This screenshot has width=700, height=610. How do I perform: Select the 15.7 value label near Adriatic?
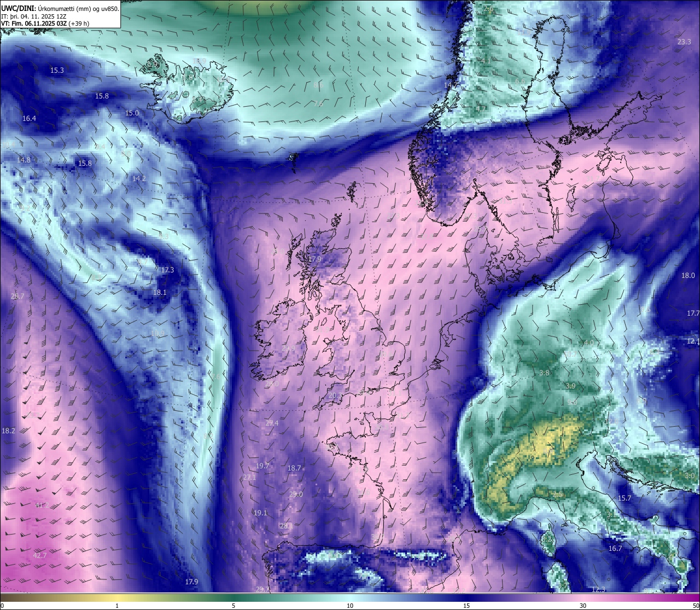pos(625,498)
